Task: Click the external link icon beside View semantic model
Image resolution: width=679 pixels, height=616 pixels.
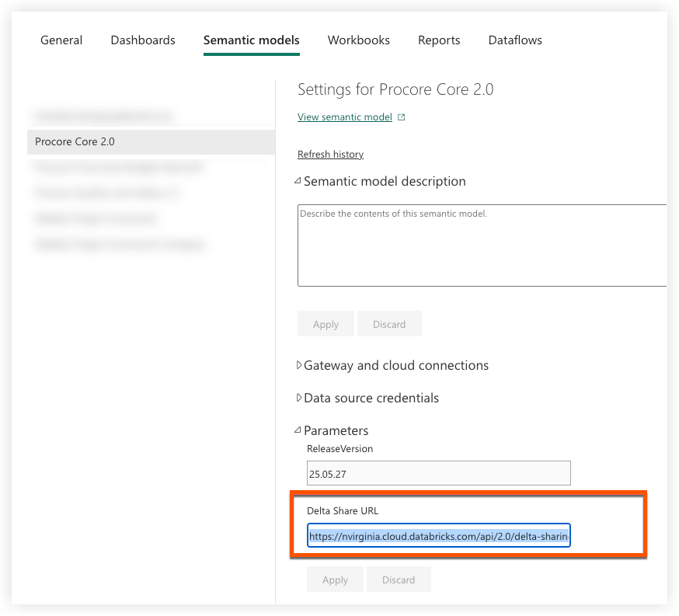Action: click(400, 117)
